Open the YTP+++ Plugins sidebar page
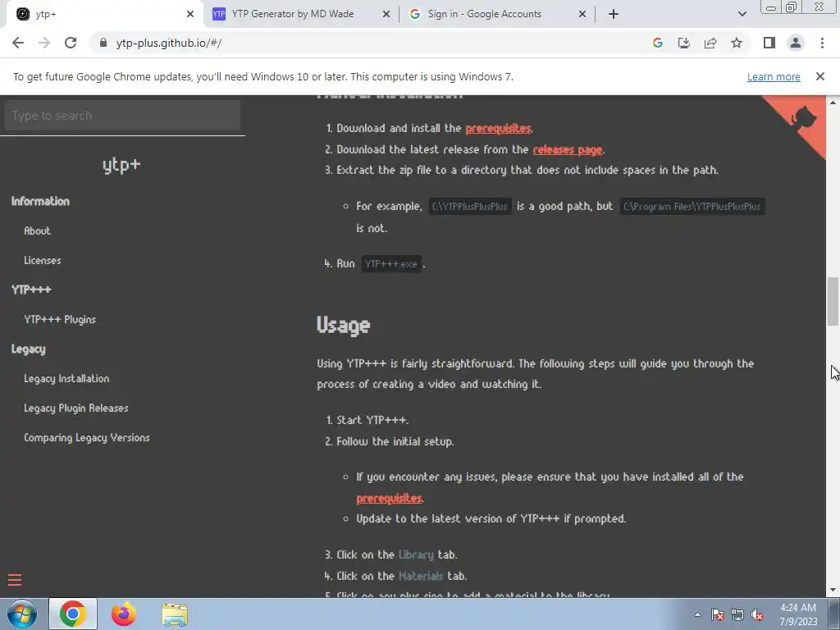This screenshot has height=630, width=840. [x=59, y=319]
